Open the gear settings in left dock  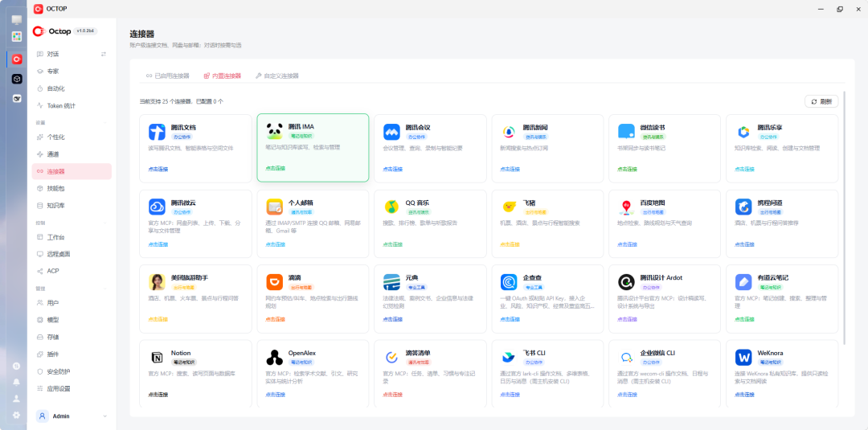click(x=17, y=415)
